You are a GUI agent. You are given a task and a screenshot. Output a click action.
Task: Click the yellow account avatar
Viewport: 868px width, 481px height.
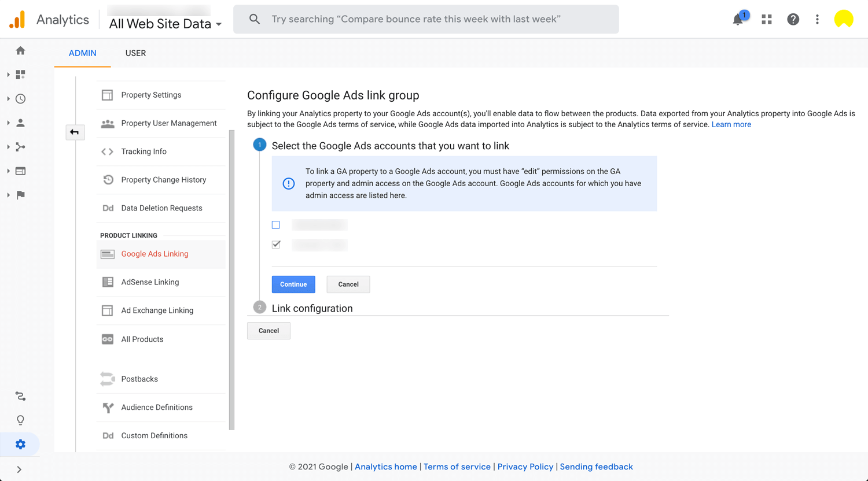pos(844,19)
